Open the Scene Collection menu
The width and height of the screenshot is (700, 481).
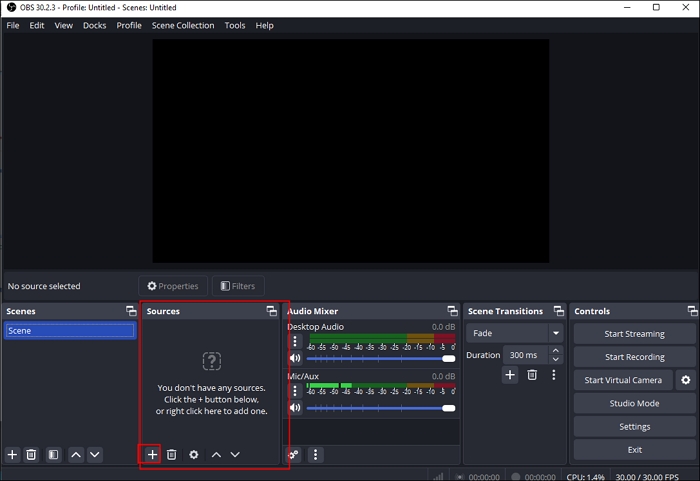[x=182, y=25]
